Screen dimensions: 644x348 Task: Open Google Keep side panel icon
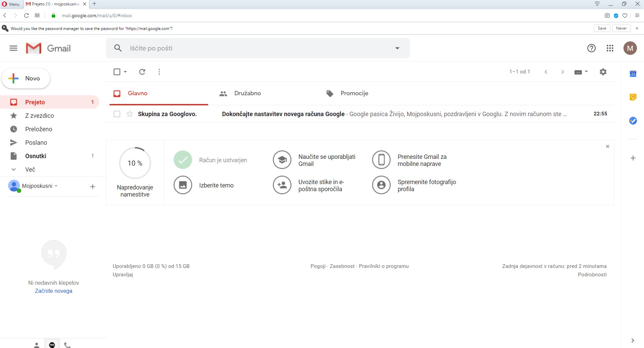pos(633,97)
